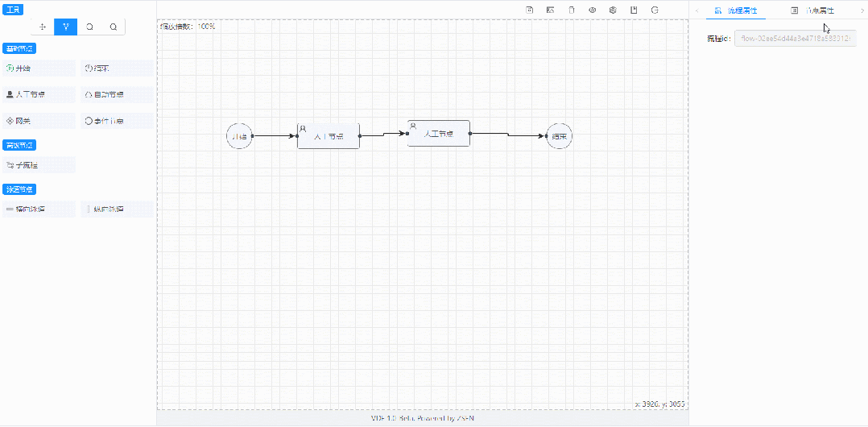Select the 开始 circle node on canvas
Screen dimensions: 868x427
[239, 135]
